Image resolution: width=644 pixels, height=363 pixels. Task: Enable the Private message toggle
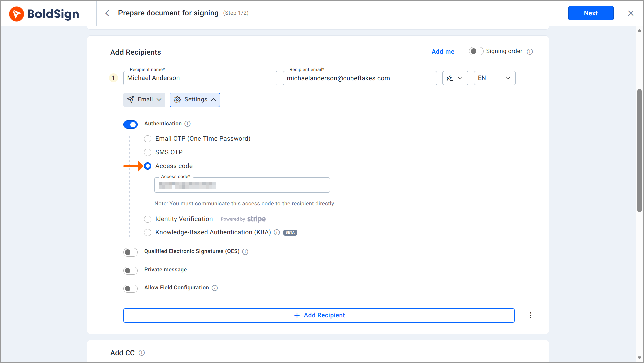[130, 270]
